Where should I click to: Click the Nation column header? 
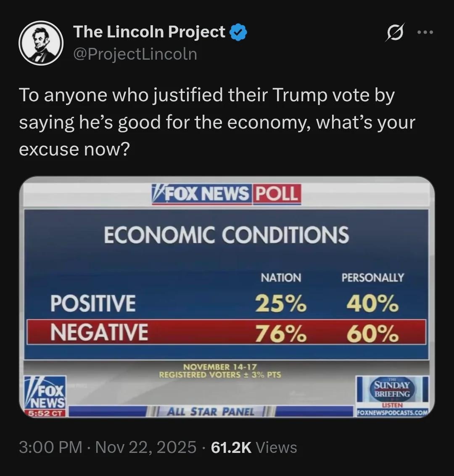click(x=281, y=278)
